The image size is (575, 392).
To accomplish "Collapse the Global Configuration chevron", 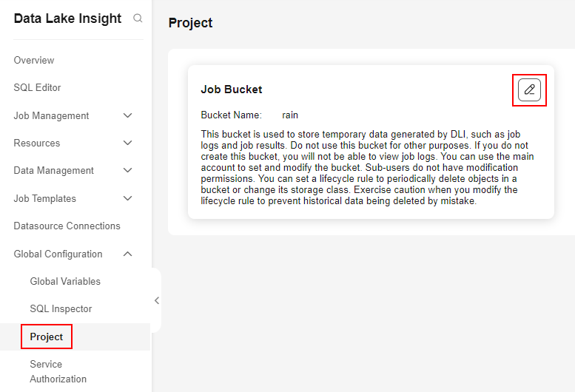I will (127, 254).
